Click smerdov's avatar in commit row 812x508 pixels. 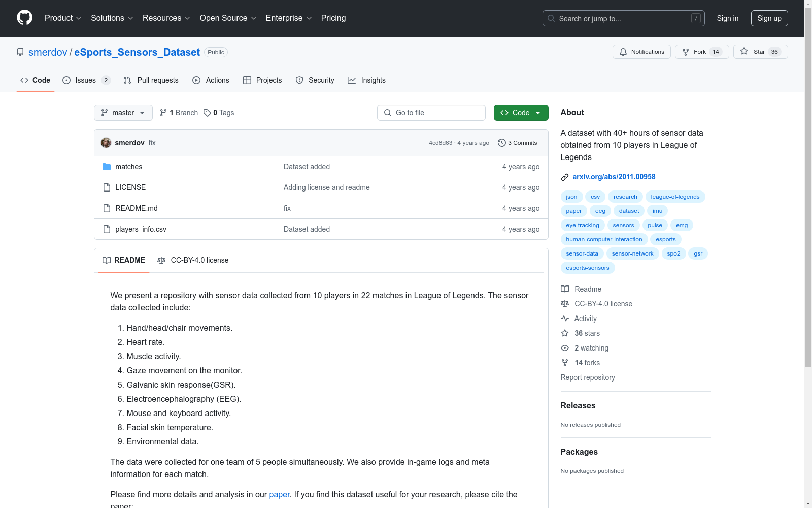[106, 143]
